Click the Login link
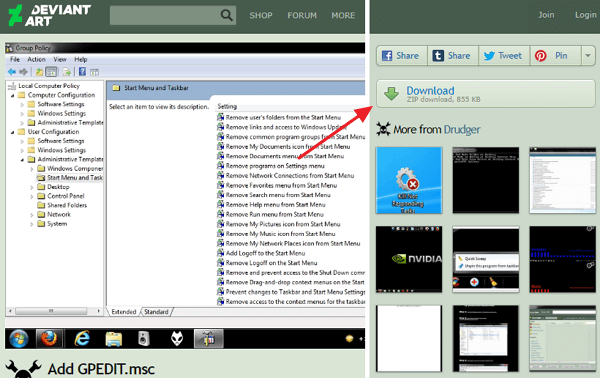The width and height of the screenshot is (600, 378). point(586,15)
